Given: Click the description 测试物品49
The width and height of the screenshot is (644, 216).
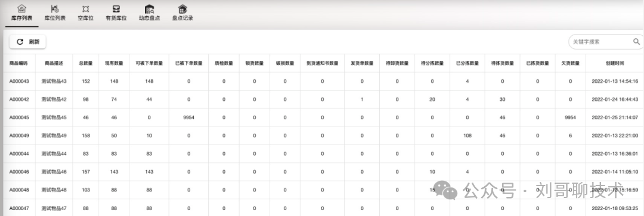Looking at the screenshot, I should [x=54, y=135].
